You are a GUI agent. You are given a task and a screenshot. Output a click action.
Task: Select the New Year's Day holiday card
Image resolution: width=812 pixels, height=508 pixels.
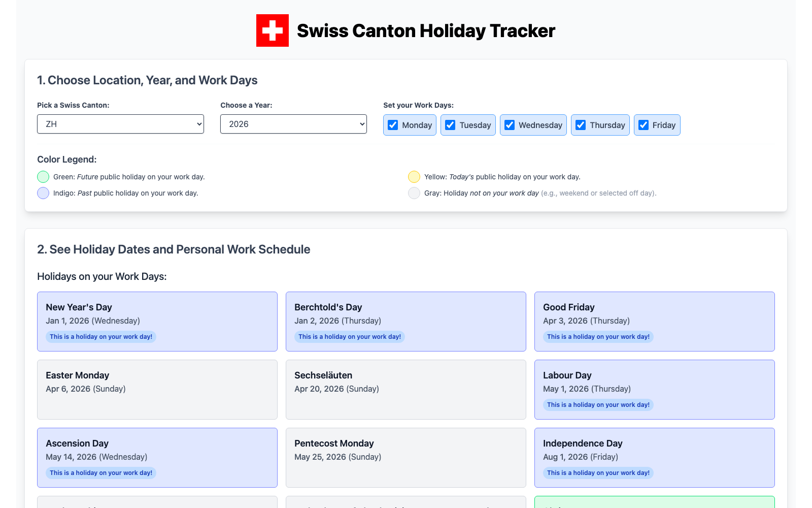coord(157,322)
